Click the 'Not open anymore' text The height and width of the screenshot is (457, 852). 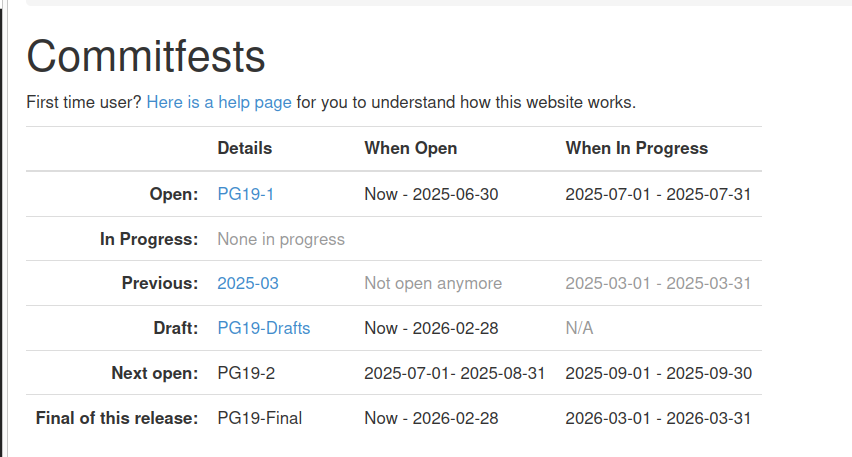[x=433, y=283]
